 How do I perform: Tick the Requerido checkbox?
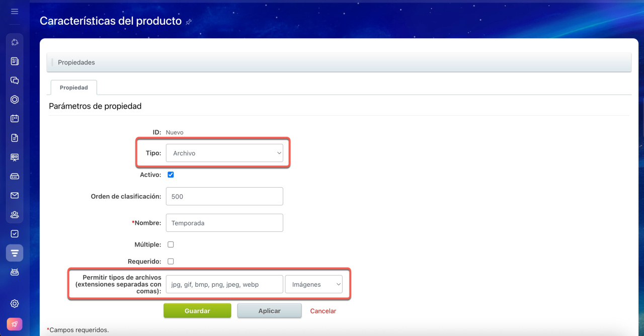[171, 262]
